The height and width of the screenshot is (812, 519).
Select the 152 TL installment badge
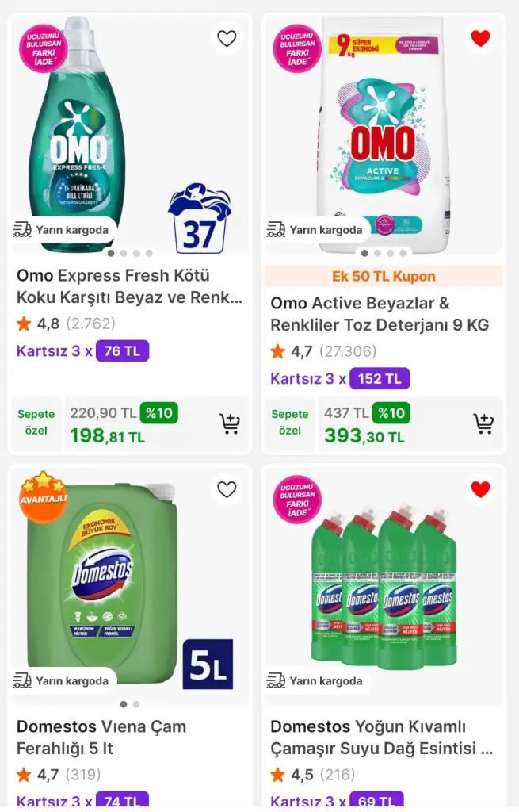[380, 378]
